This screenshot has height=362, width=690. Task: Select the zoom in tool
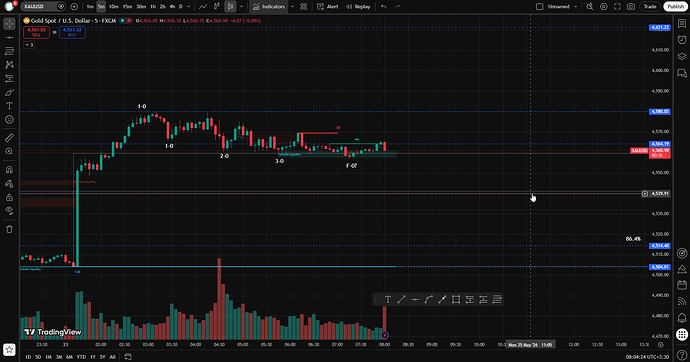click(x=9, y=152)
